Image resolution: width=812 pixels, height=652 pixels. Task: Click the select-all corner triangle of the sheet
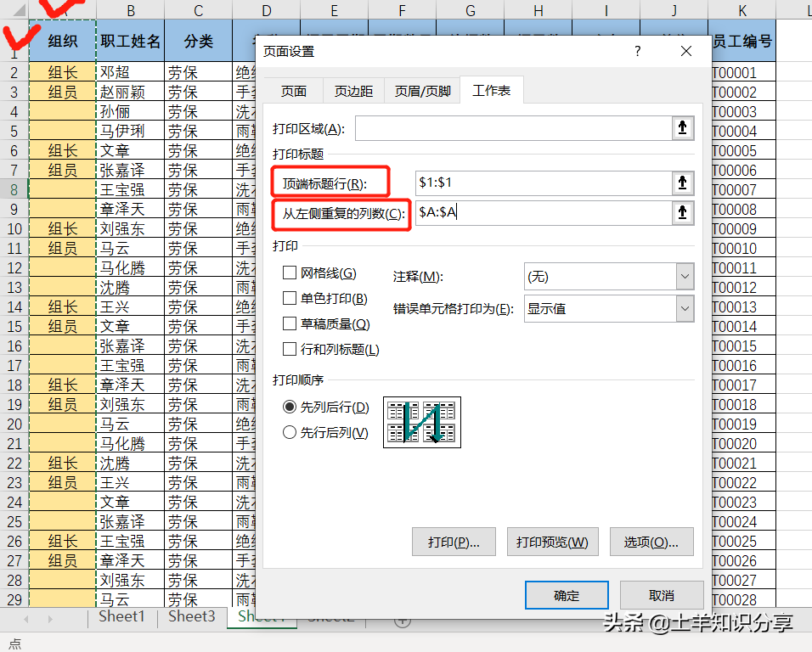[x=20, y=9]
